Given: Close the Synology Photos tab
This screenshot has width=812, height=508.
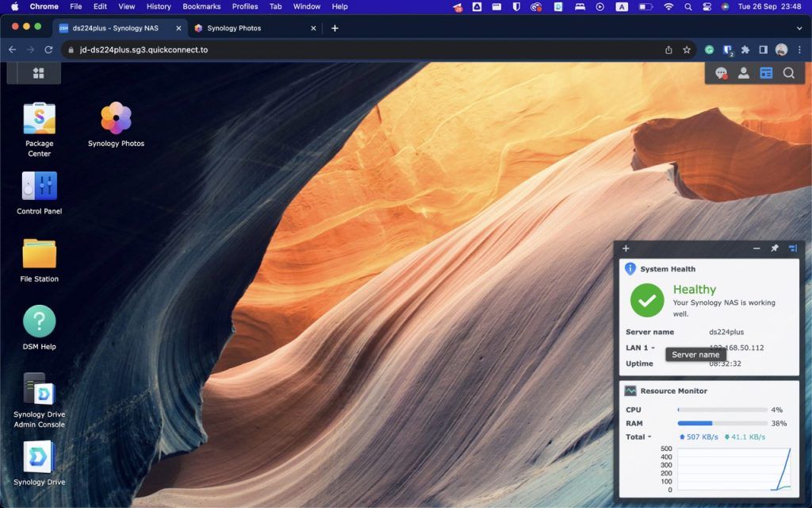Looking at the screenshot, I should [313, 29].
